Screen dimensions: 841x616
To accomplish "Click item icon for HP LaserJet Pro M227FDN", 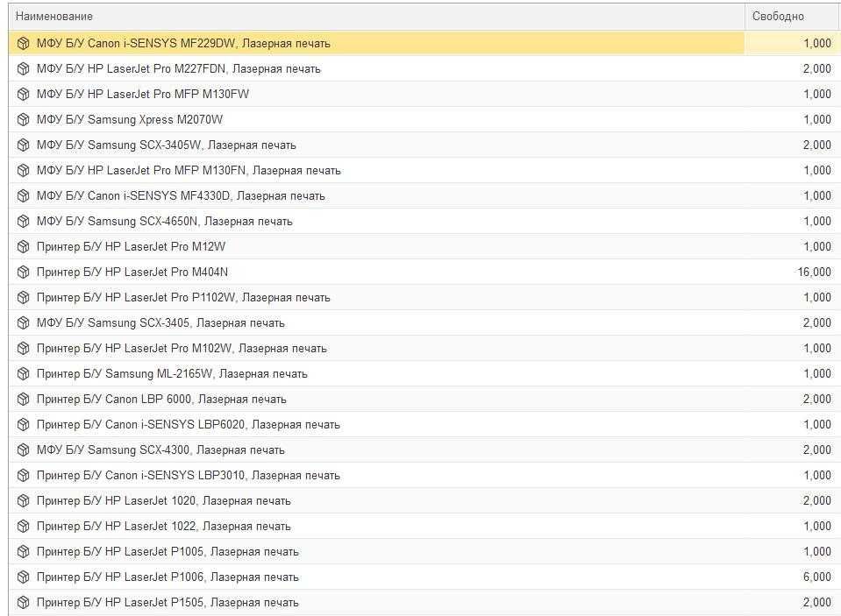I will click(23, 68).
